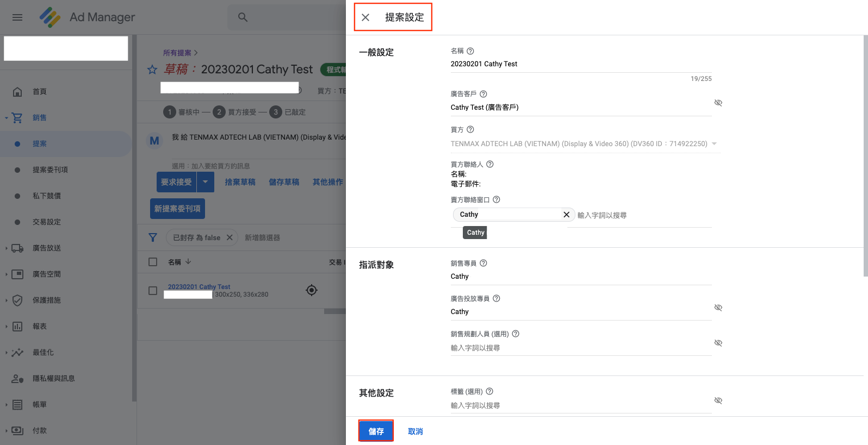Open the 20230201 Cathy Test row link
868x445 pixels.
coord(199,287)
